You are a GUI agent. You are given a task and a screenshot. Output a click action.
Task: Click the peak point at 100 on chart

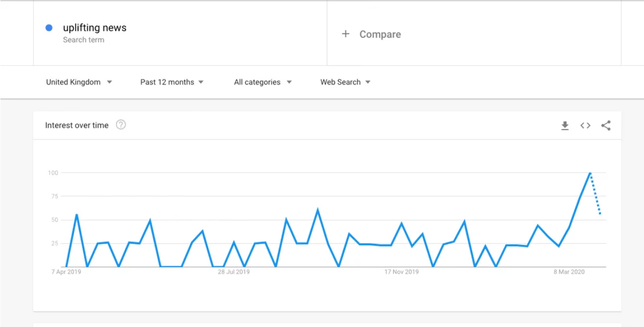(x=590, y=173)
